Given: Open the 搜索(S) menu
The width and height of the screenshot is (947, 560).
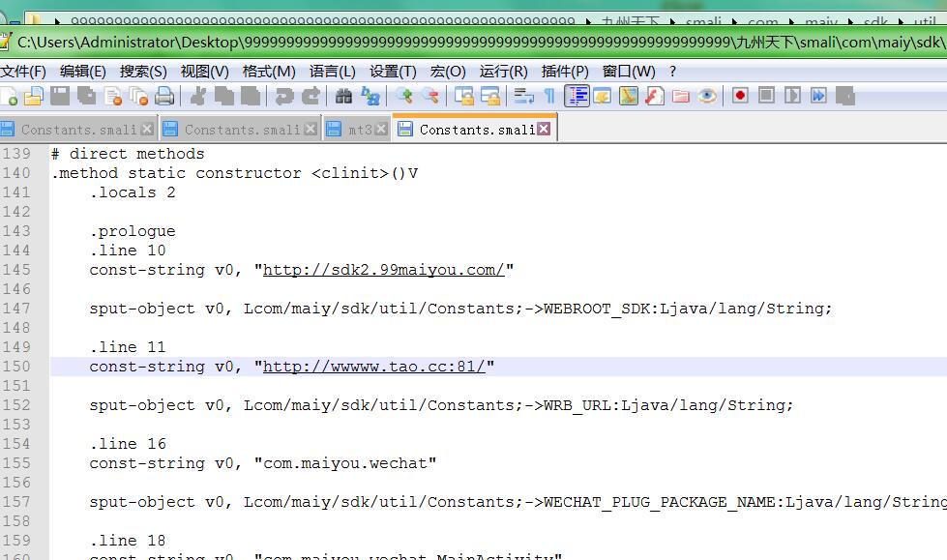Looking at the screenshot, I should coord(143,71).
